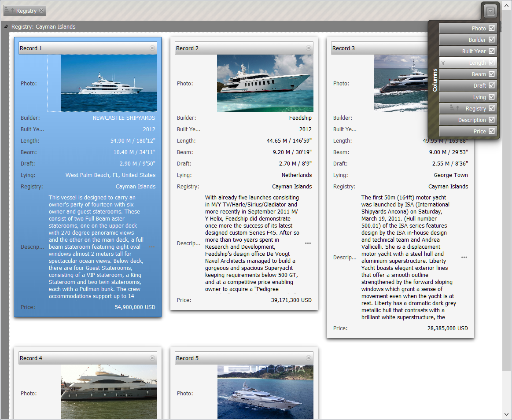
Task: Click price 28,385,000 USD
Action: click(447, 328)
